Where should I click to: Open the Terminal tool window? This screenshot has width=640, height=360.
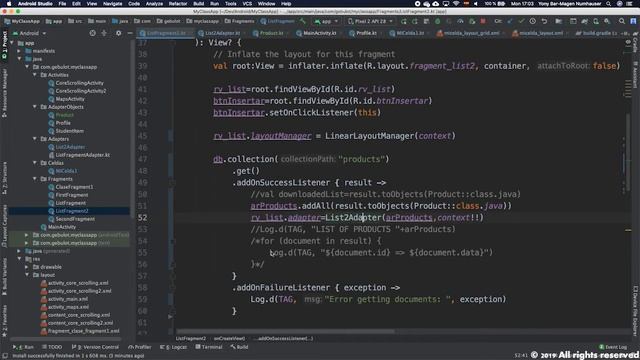209,347
